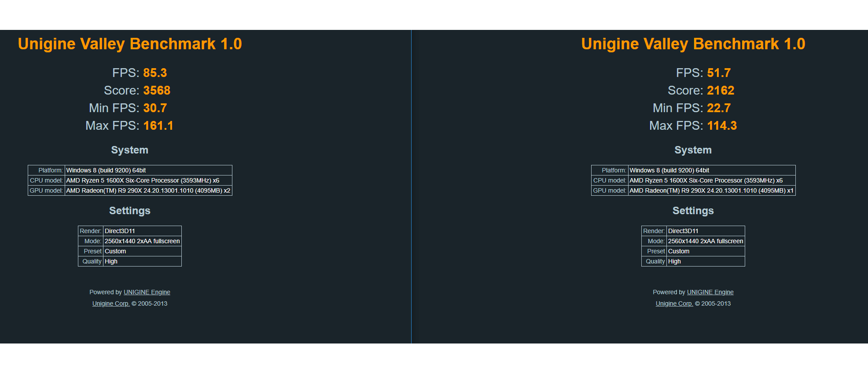Select the Ryzen 5 1600X cell in left report
Image resolution: width=868 pixels, height=380 pixels.
pyautogui.click(x=148, y=180)
